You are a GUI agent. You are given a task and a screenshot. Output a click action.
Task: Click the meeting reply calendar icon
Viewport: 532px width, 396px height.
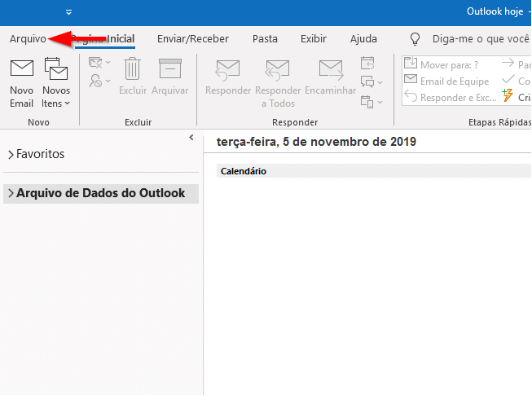point(367,63)
